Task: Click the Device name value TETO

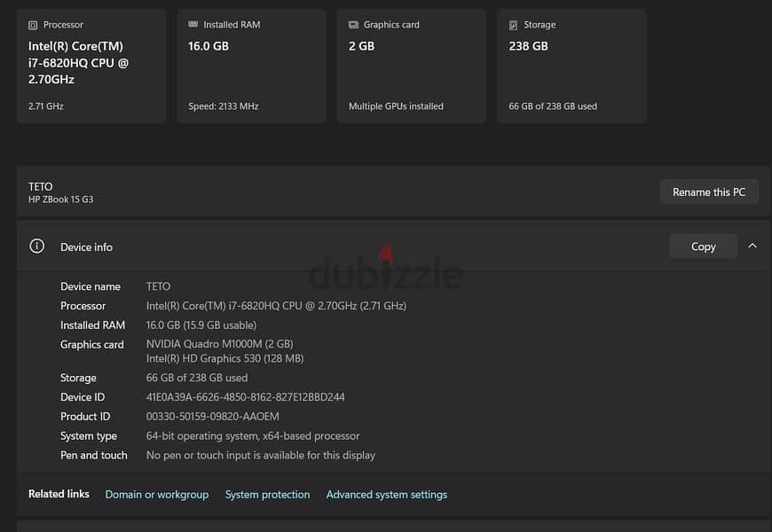Action: [158, 286]
